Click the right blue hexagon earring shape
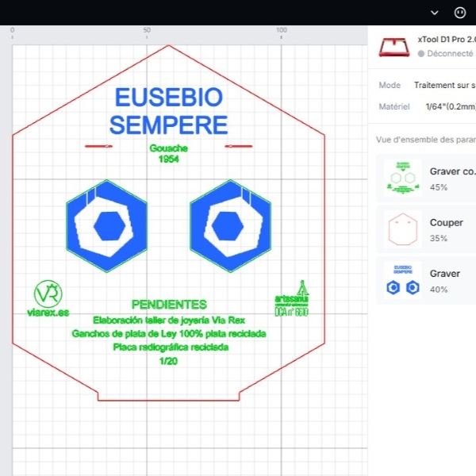This screenshot has width=476, height=476. click(231, 226)
